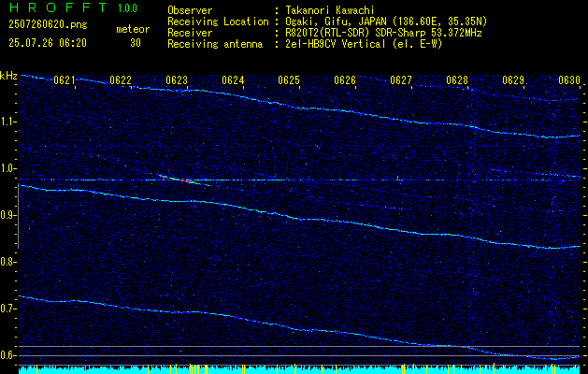Click the Observer field label

[x=190, y=10]
